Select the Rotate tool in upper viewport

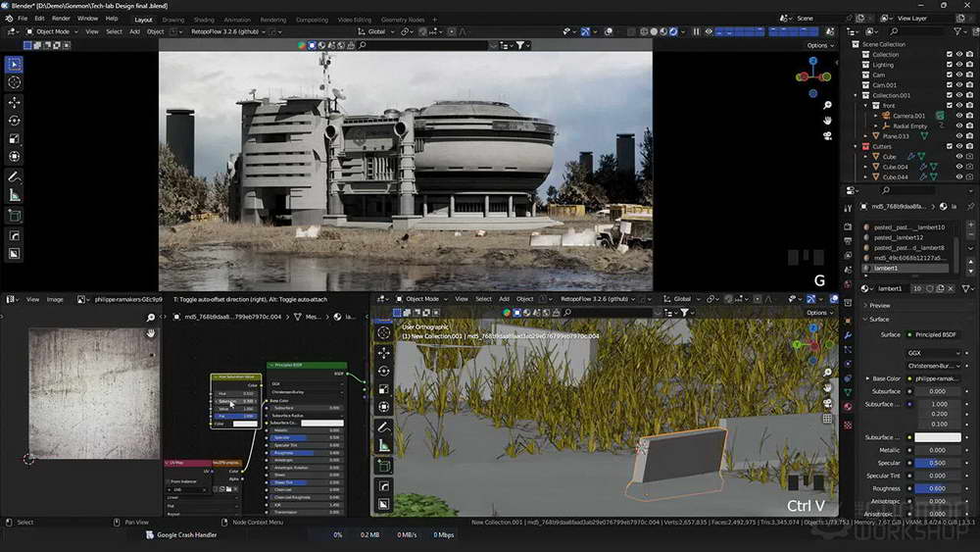tap(15, 120)
